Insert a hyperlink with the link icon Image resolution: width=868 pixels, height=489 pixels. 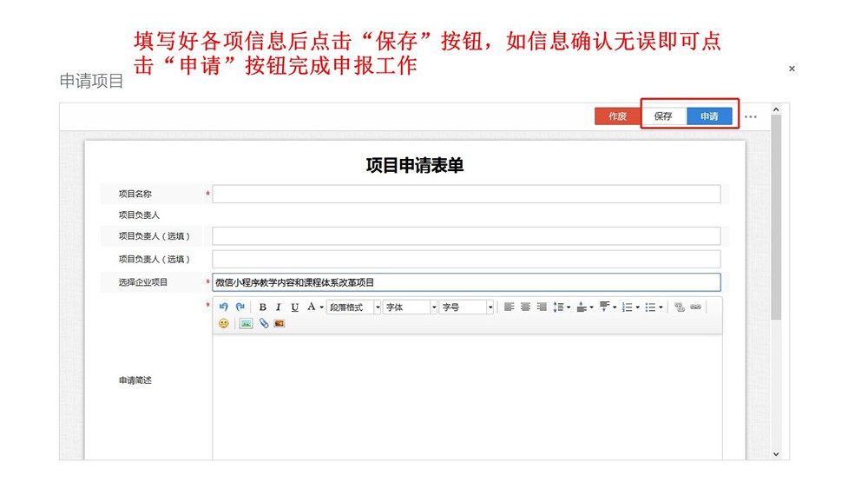[x=680, y=307]
